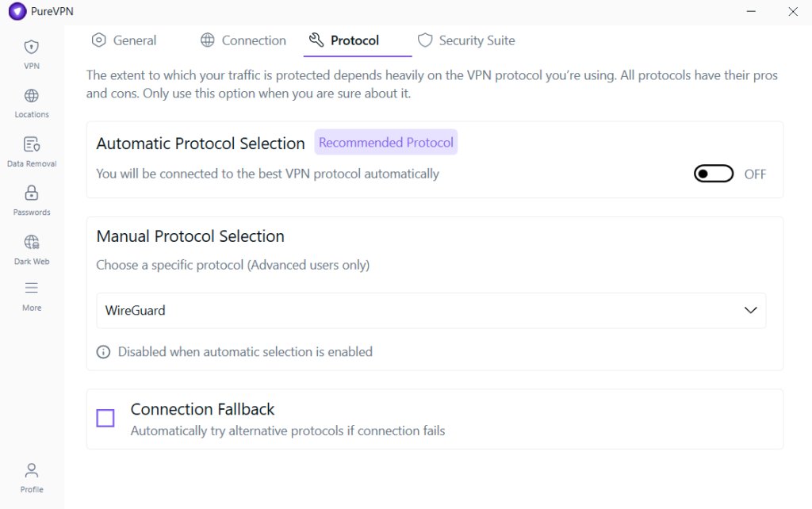This screenshot has height=509, width=812.
Task: Enable Automatic Protocol Selection toggle
Action: [x=714, y=174]
